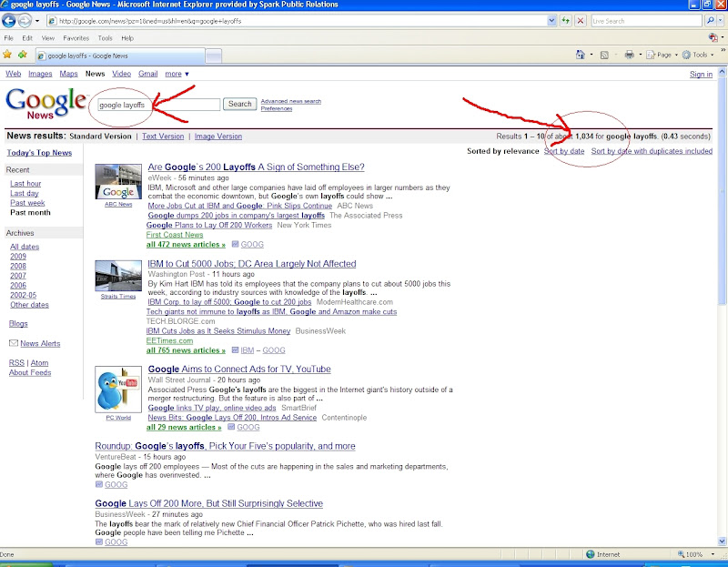Open the Home button dropdown arrow
This screenshot has width=728, height=567.
pos(591,55)
